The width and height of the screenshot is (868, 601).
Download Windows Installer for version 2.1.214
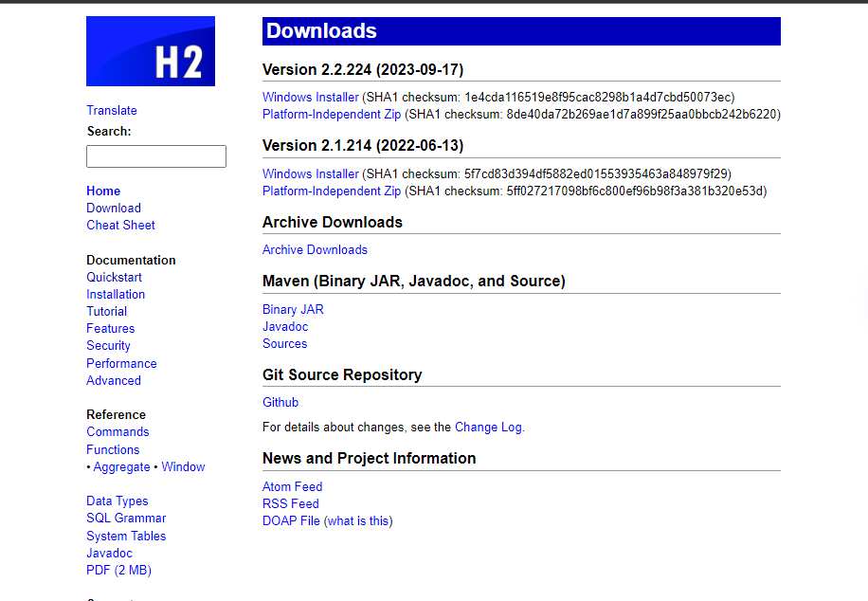pyautogui.click(x=311, y=173)
